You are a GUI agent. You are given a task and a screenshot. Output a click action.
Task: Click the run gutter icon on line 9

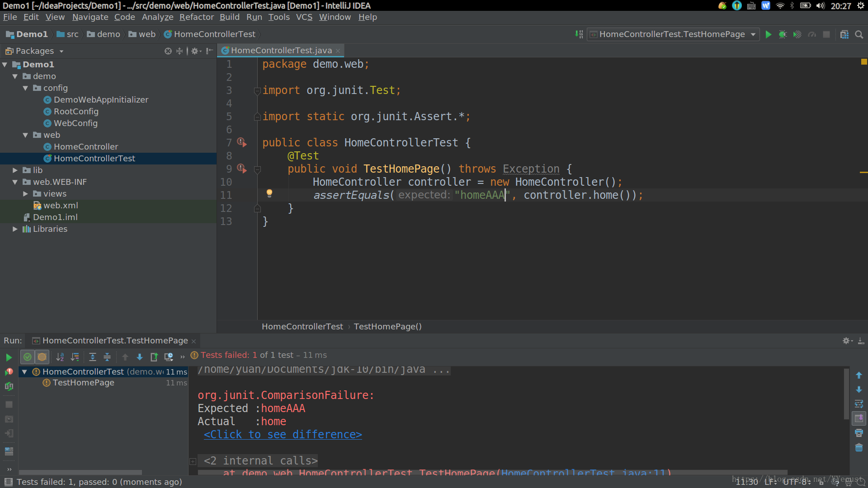click(242, 169)
